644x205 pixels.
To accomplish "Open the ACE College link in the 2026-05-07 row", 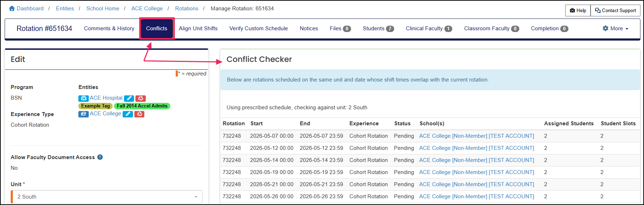I will (x=476, y=136).
